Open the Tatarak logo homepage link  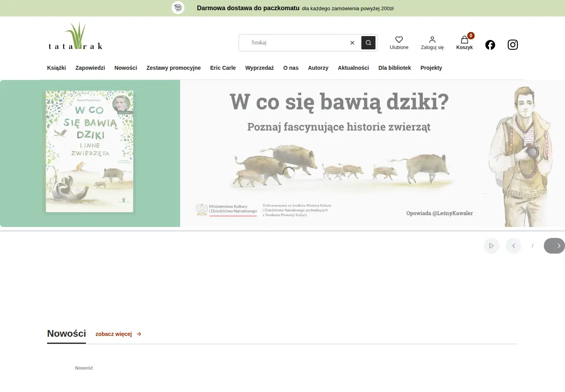75,36
